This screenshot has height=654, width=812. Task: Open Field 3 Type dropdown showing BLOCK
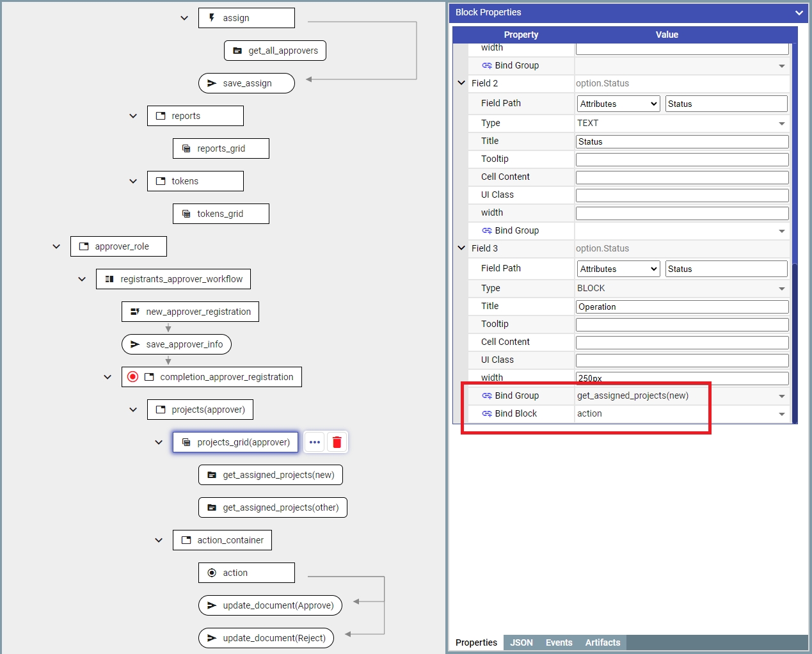click(681, 289)
